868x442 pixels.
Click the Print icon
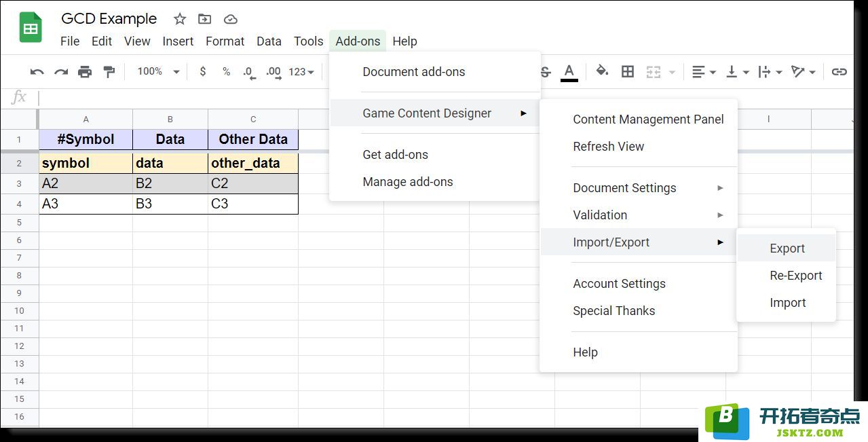tap(85, 71)
